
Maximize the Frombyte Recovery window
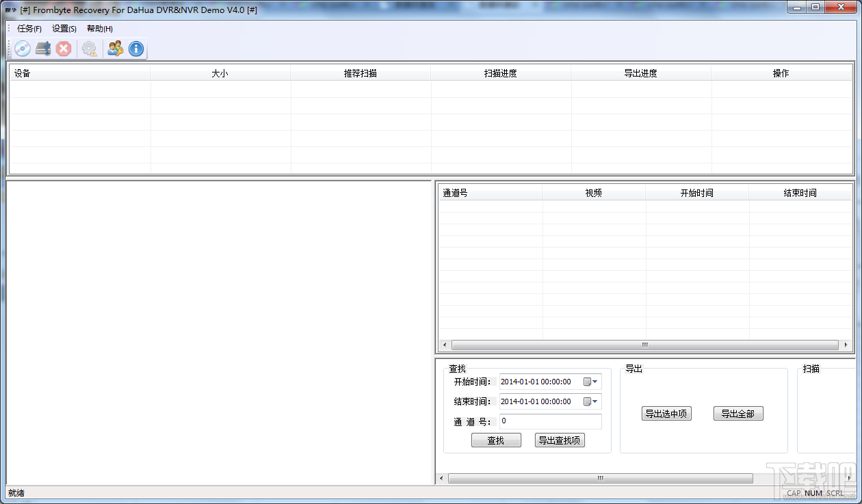[x=815, y=7]
